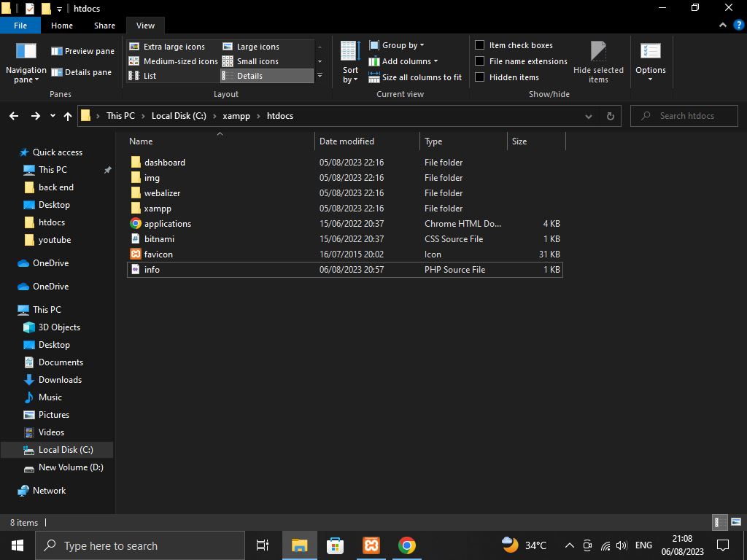Sort files by Date modified column
Image resolution: width=747 pixels, height=560 pixels.
pyautogui.click(x=367, y=141)
